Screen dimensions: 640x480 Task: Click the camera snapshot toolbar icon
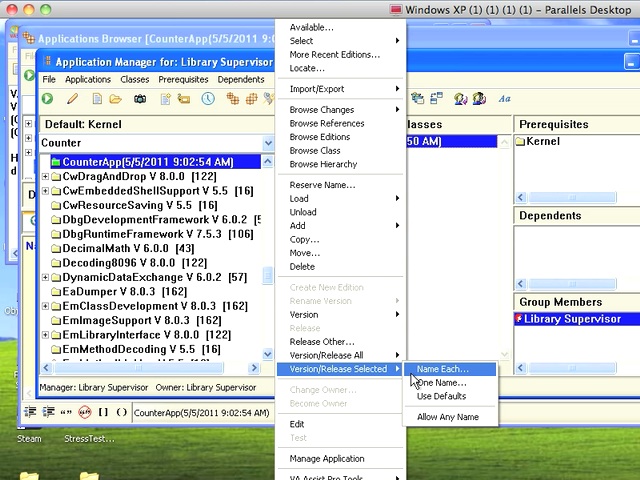click(x=140, y=98)
